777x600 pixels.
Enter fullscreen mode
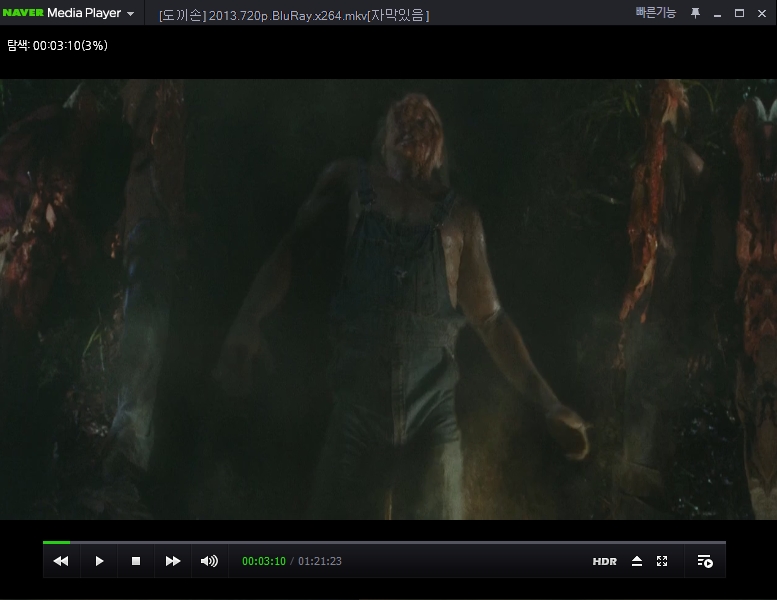click(662, 561)
